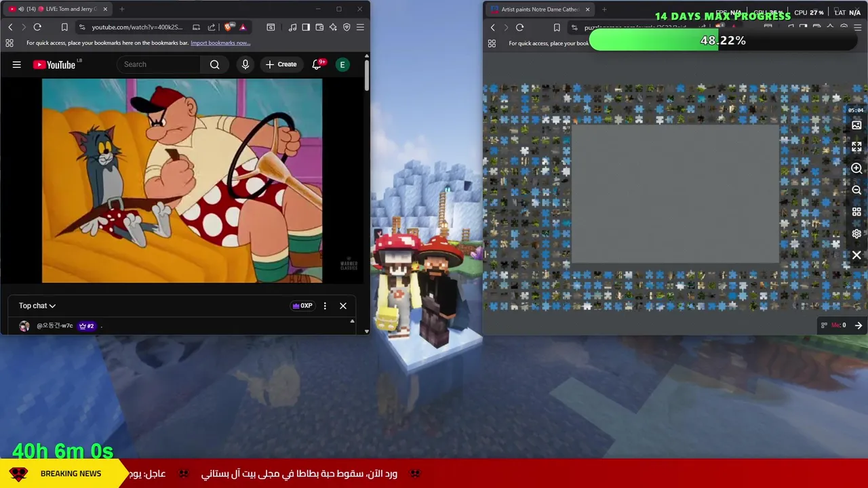The width and height of the screenshot is (868, 488).
Task: Open Brave Rewards triangle icon
Action: pyautogui.click(x=243, y=27)
